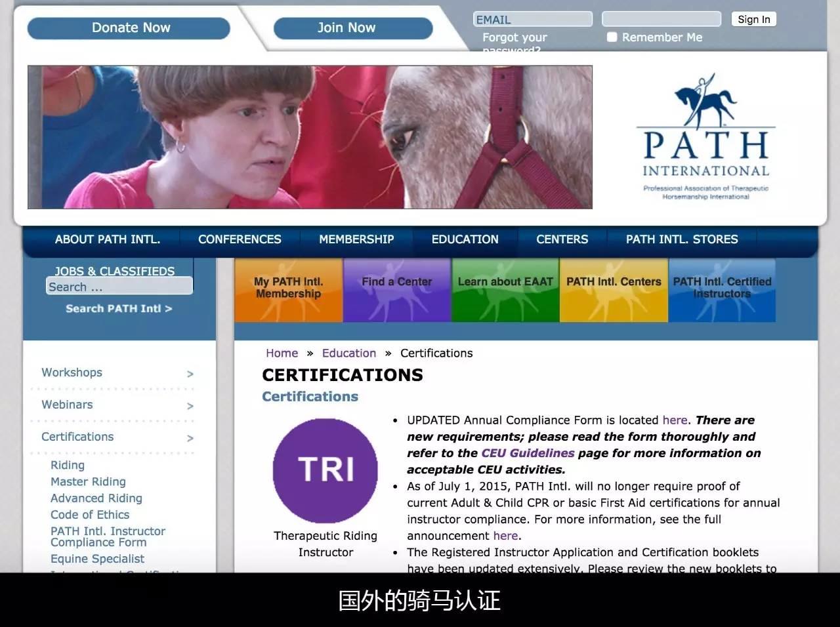Open the Master Riding sidebar sublink
Screen dimensions: 840x627
[88, 481]
